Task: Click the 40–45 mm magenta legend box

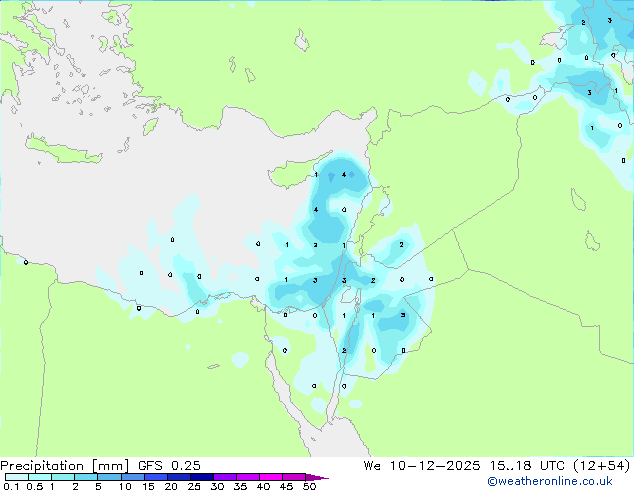Action: (271, 477)
